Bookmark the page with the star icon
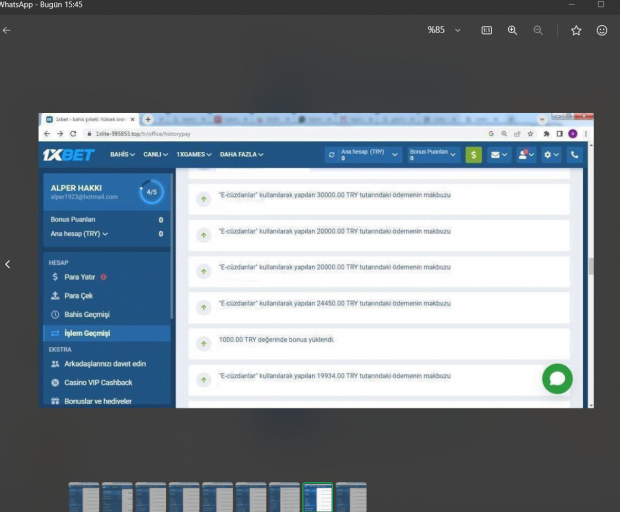Viewport: 620px width, 512px height. click(530, 134)
